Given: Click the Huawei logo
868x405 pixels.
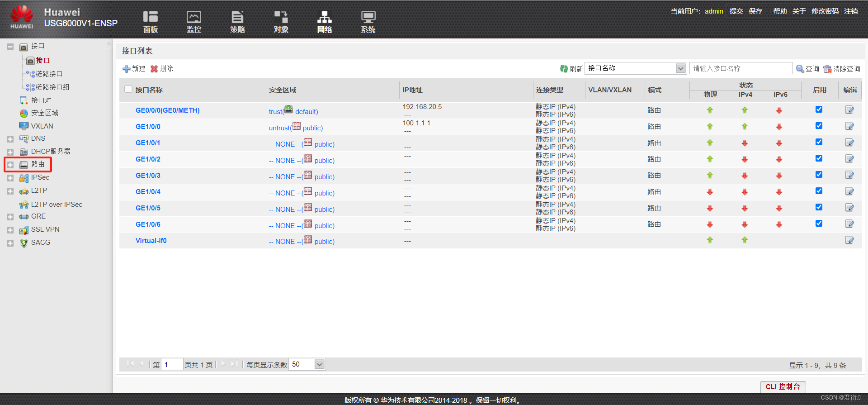Looking at the screenshot, I should 22,17.
